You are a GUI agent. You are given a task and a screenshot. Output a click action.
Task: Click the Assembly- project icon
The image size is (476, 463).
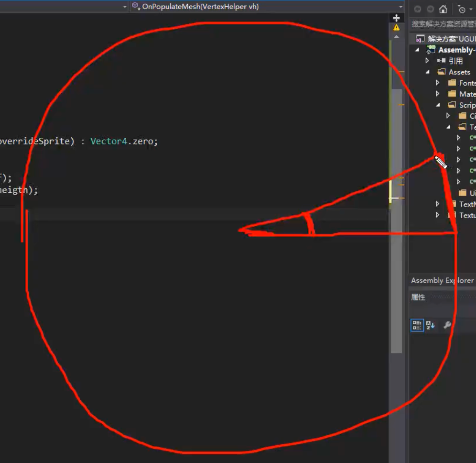(x=431, y=50)
